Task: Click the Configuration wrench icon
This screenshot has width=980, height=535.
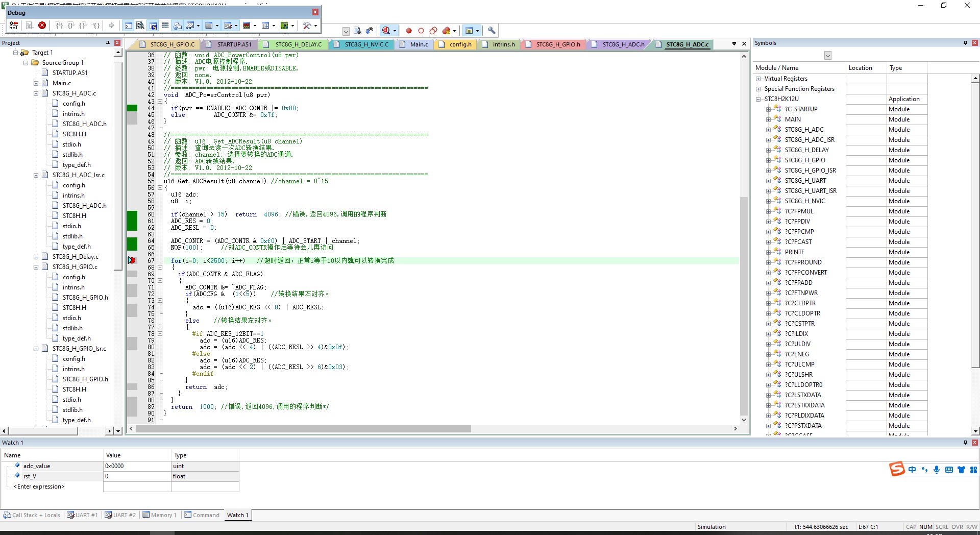Action: tap(491, 31)
